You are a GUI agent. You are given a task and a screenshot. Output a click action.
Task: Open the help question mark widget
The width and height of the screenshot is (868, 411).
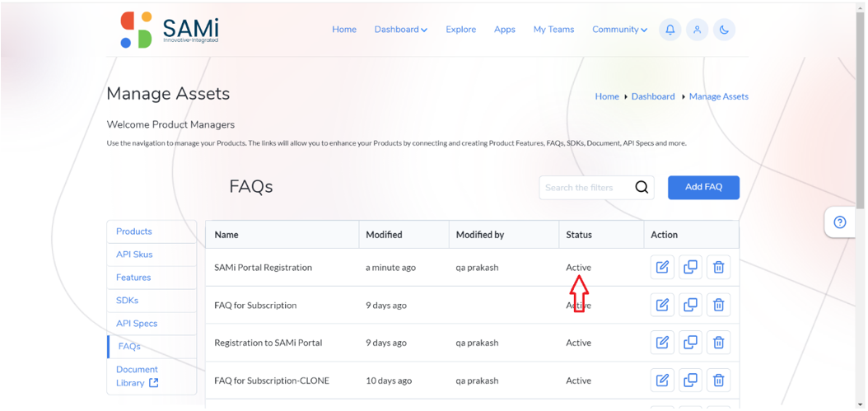pos(840,222)
